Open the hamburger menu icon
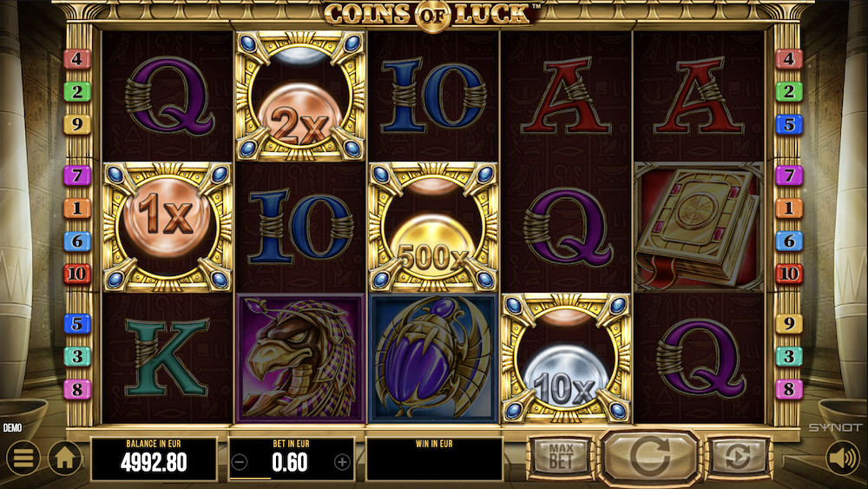The image size is (868, 489). click(x=23, y=458)
